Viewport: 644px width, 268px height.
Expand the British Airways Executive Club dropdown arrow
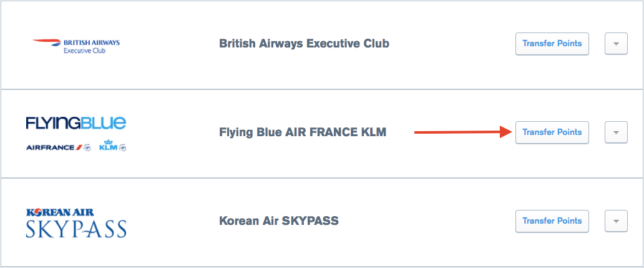pyautogui.click(x=616, y=44)
